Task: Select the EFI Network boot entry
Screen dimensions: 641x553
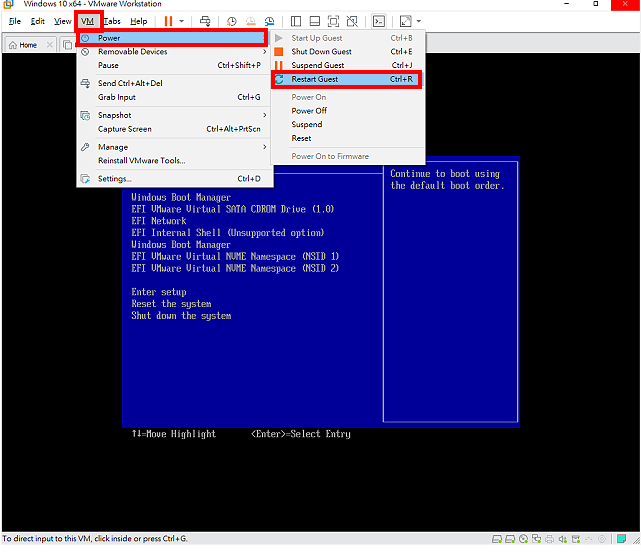Action: click(159, 221)
